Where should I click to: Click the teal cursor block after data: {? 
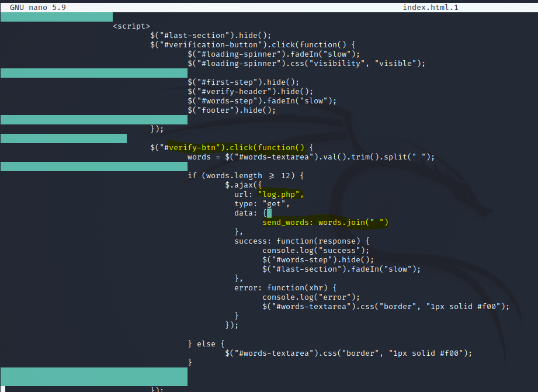click(269, 213)
